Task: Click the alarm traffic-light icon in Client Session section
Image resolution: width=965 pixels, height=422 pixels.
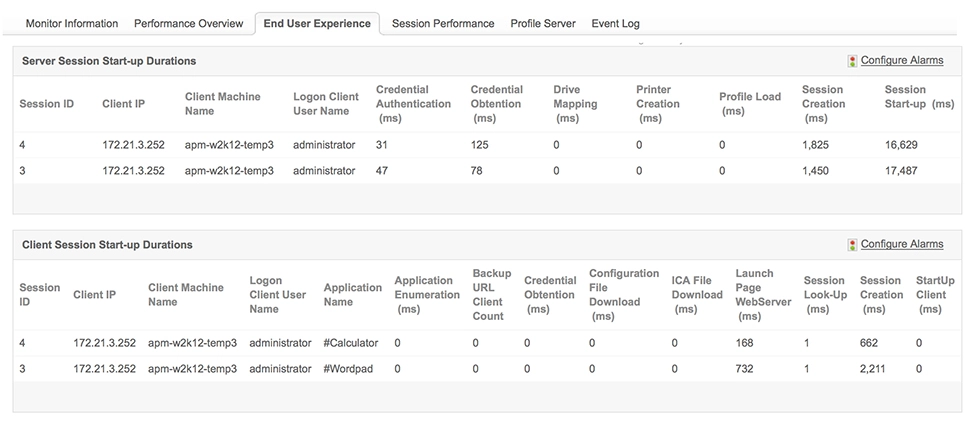Action: (852, 244)
